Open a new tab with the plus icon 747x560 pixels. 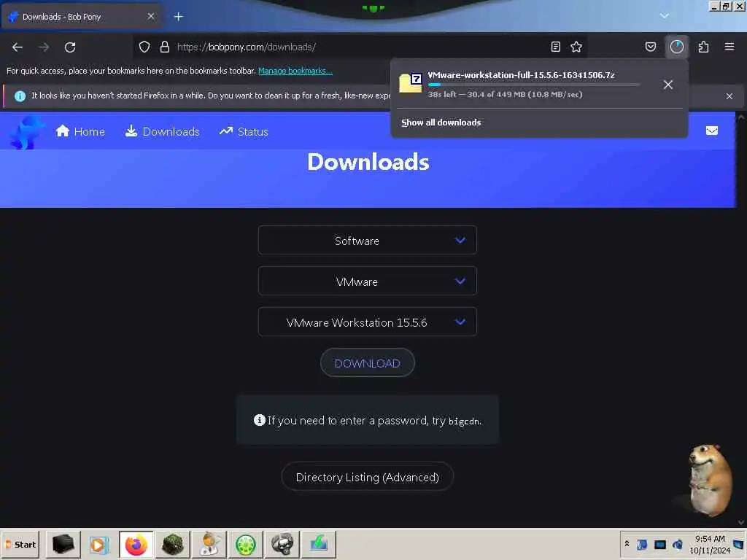[179, 17]
